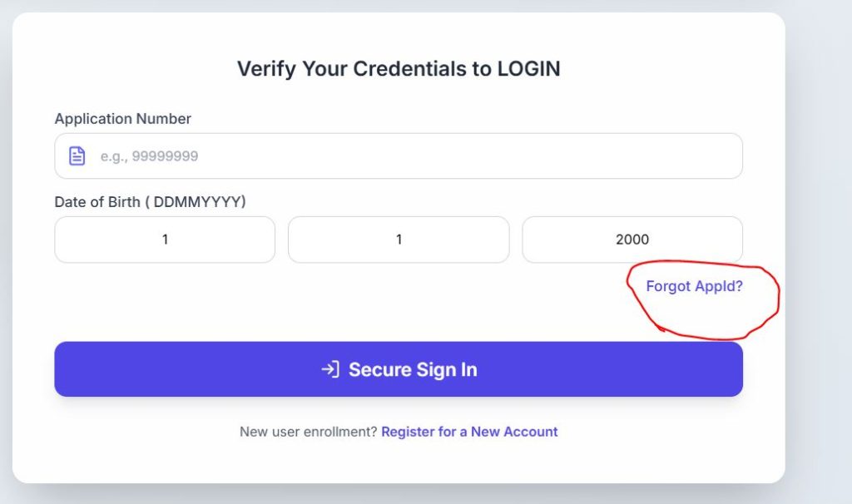Click the sign-in arrow icon on the button
852x504 pixels.
pyautogui.click(x=329, y=369)
